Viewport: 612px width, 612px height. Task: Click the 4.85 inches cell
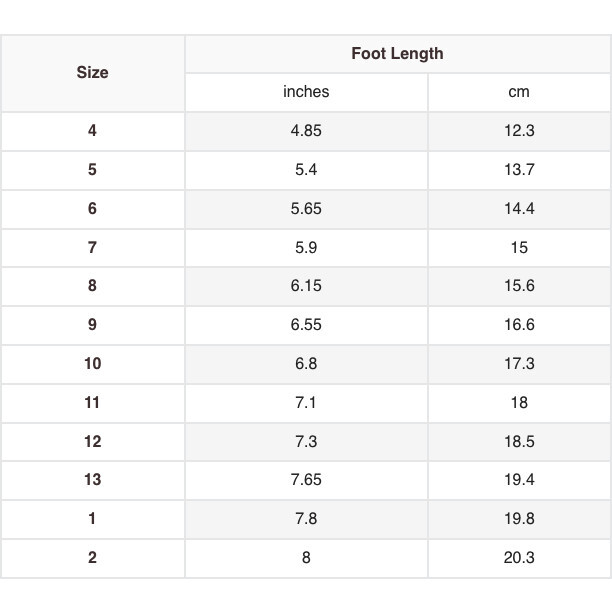tap(306, 131)
